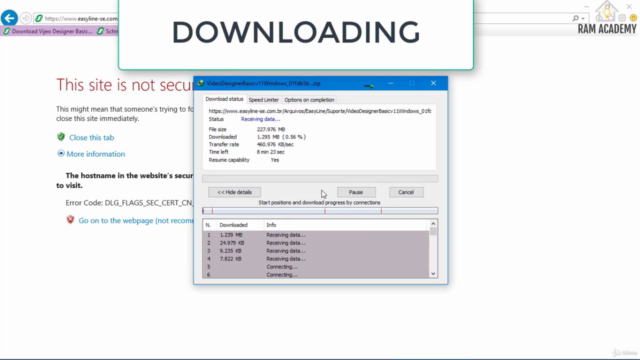Go back using the browser back arrow

pos(9,18)
